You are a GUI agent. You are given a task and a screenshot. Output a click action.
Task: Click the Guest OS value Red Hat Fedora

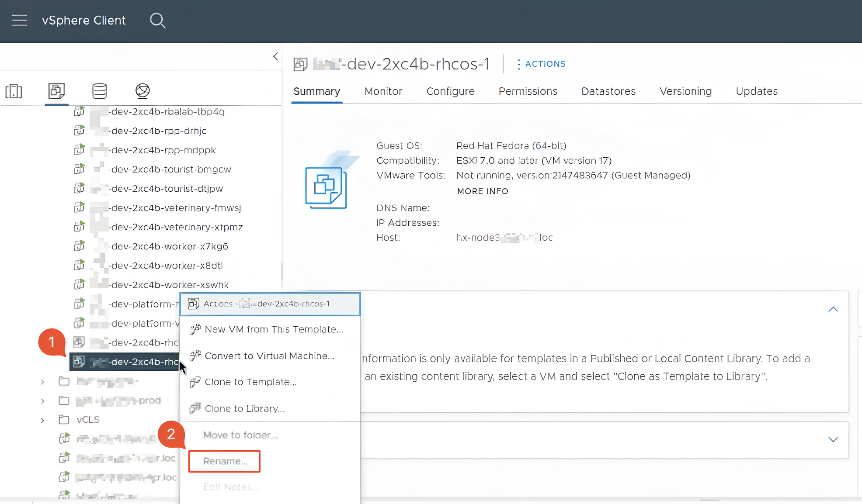point(511,146)
